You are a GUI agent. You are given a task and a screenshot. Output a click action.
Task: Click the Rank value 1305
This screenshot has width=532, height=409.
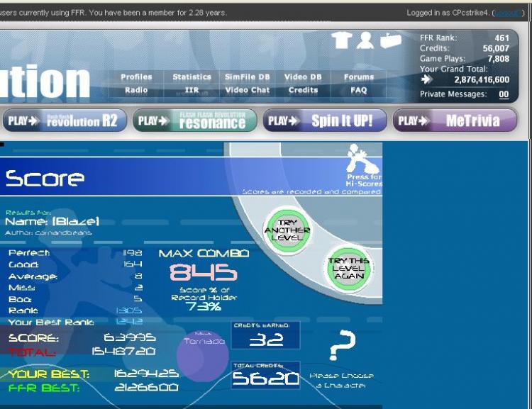129,310
